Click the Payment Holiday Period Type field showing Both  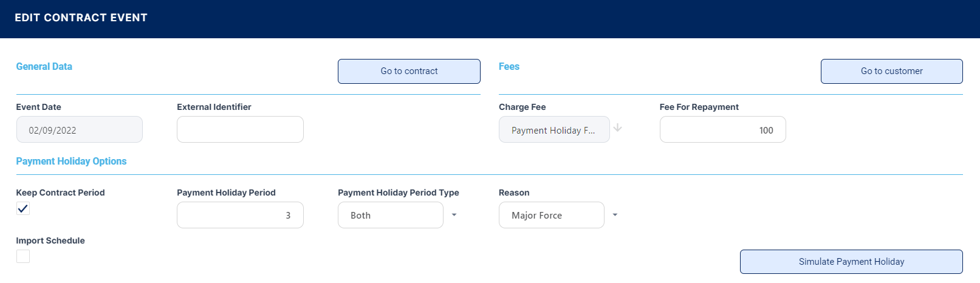click(390, 215)
